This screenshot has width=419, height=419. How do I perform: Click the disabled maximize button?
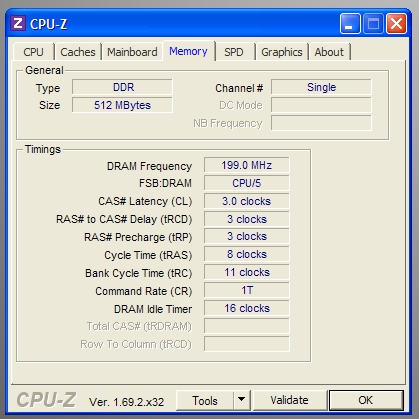(x=373, y=23)
